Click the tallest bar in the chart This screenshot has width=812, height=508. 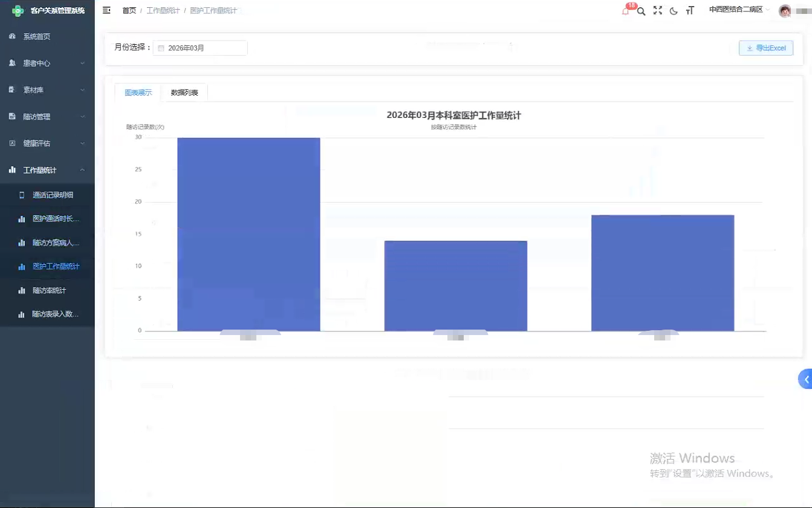[x=248, y=235]
